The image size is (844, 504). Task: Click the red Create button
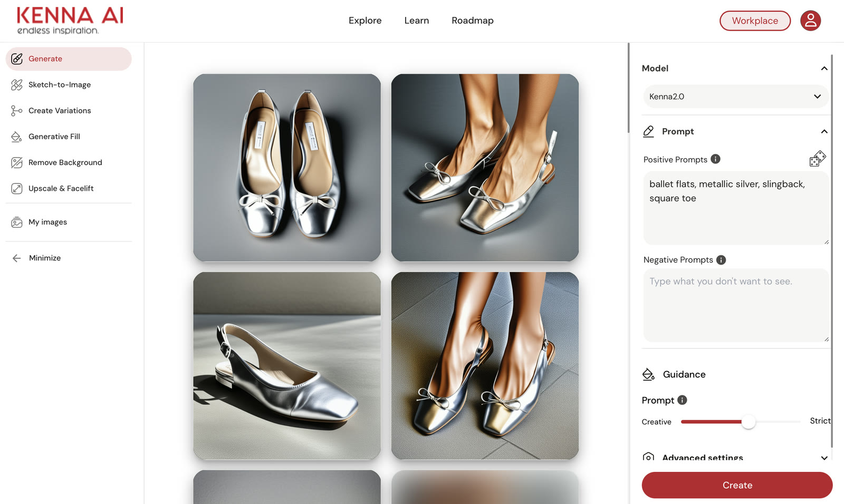pos(737,485)
